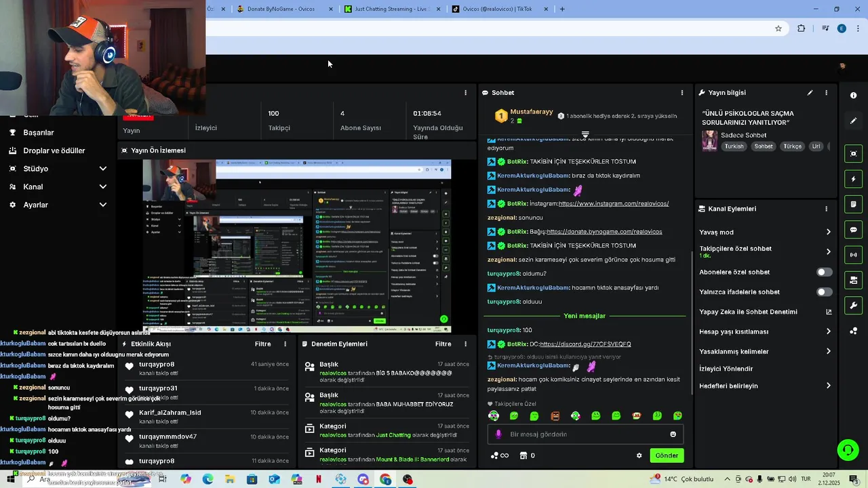Open the discord.gg link in chat
Viewport: 868px width, 488px height.
click(585, 344)
